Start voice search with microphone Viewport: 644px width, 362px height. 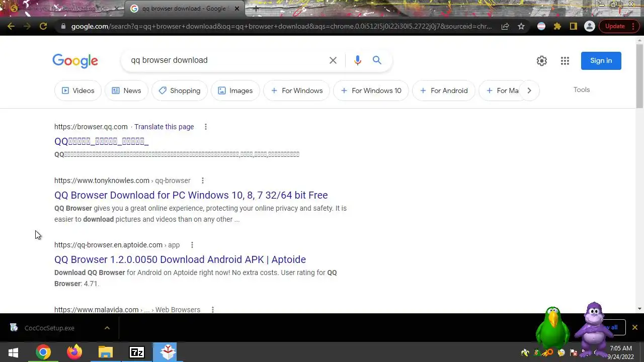358,60
